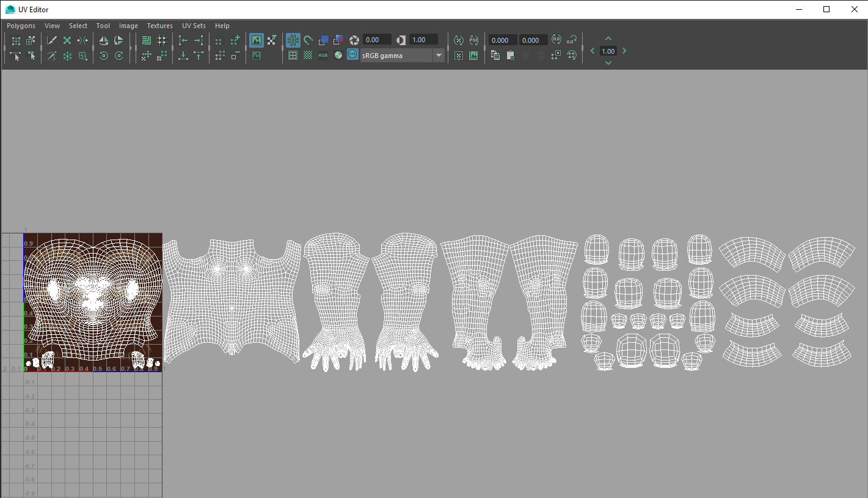868x498 pixels.
Task: Open the UV Sets menu
Action: pyautogui.click(x=194, y=26)
